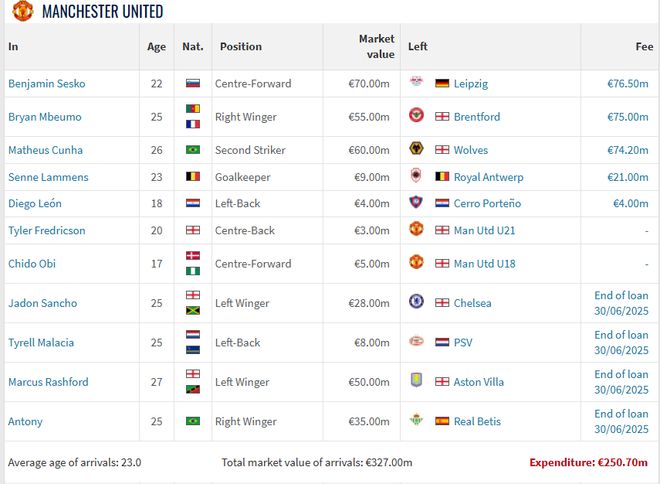Click Brazil flag in Matheus Cunha row
The width and height of the screenshot is (660, 484).
[193, 150]
